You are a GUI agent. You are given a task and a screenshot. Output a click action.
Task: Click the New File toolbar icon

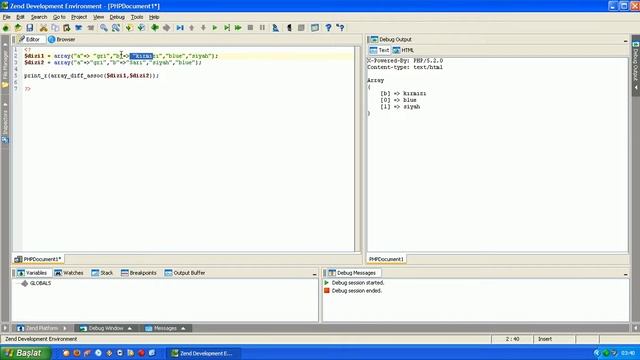pyautogui.click(x=6, y=28)
